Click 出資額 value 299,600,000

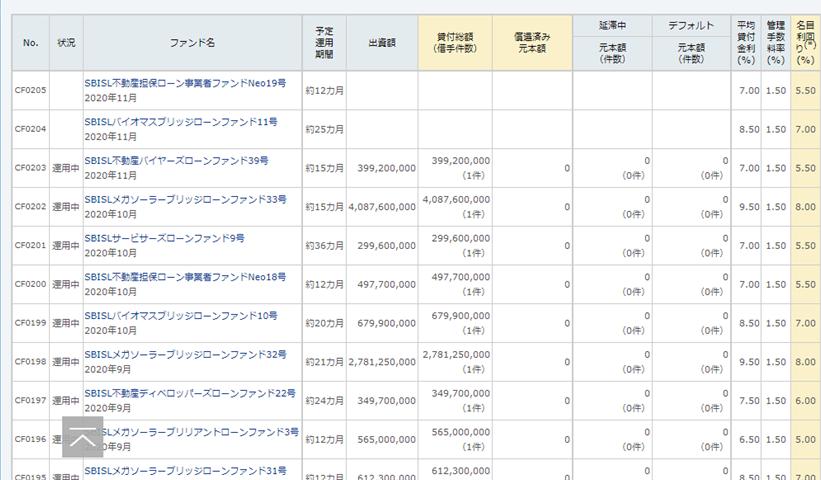(387, 245)
